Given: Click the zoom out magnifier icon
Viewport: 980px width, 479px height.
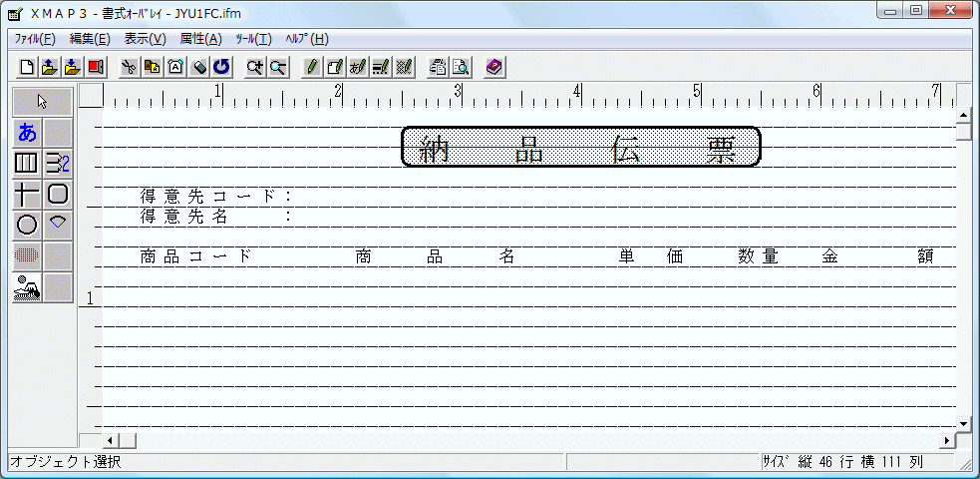Looking at the screenshot, I should (277, 67).
